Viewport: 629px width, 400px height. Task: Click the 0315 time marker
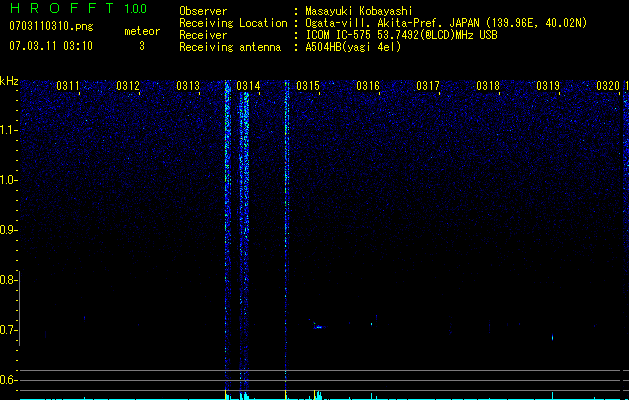(x=308, y=86)
